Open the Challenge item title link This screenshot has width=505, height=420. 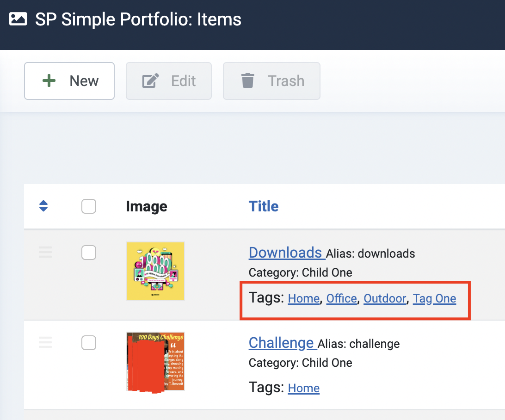point(281,343)
